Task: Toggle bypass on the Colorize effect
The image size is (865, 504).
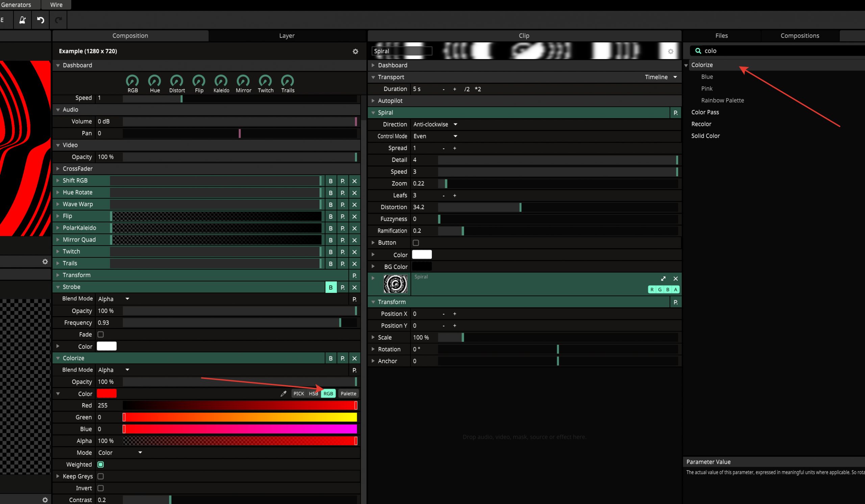Action: click(x=330, y=358)
